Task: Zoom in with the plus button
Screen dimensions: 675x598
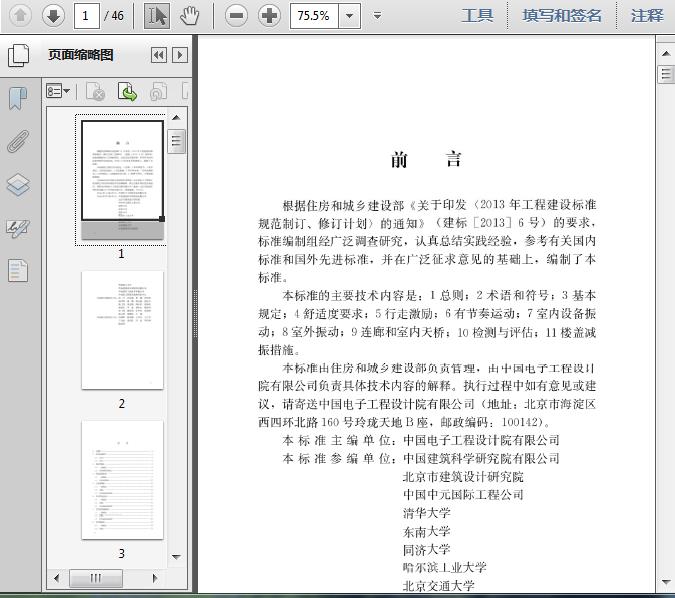Action: pos(269,15)
